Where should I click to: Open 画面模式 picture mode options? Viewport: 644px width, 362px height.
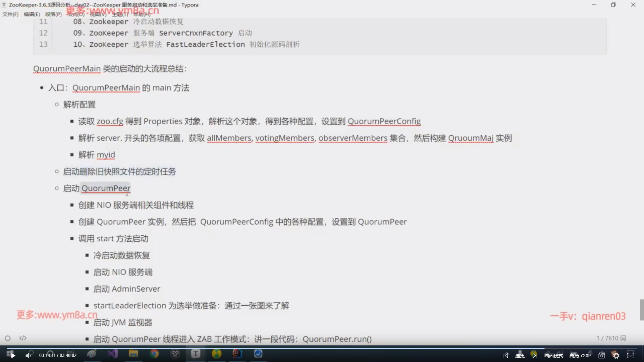pyautogui.click(x=554, y=355)
